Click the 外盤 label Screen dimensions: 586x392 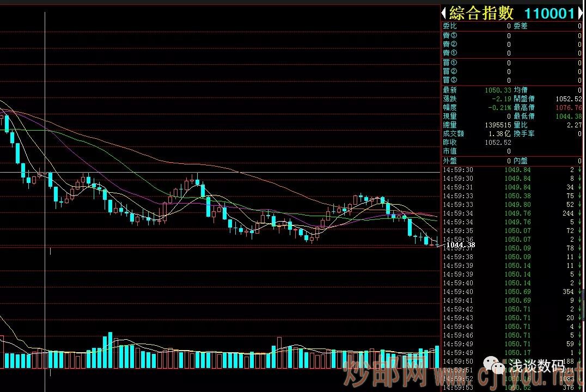[450, 161]
